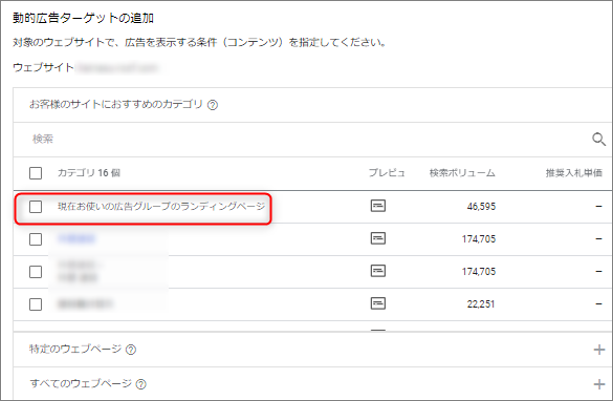613x401 pixels.
Task: Expand 特定のウェブページ section with plus
Action: pyautogui.click(x=599, y=349)
